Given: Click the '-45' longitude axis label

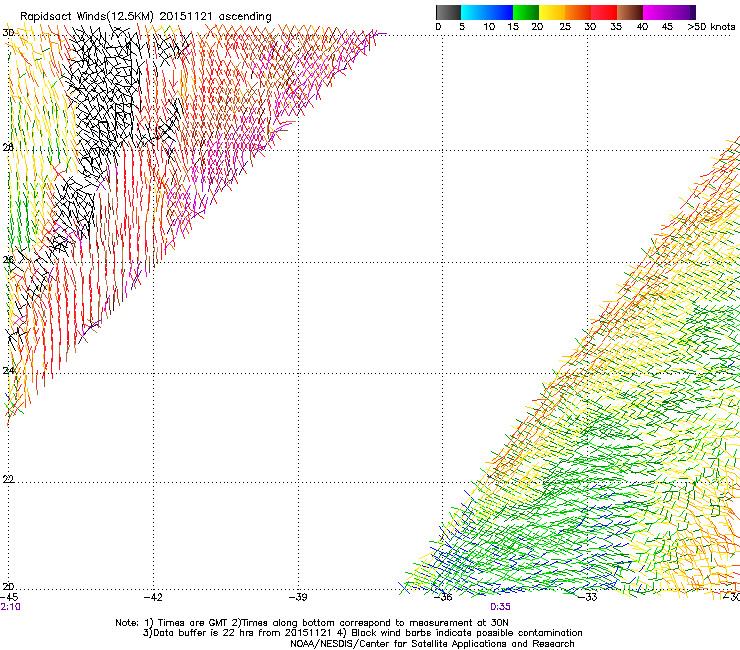Looking at the screenshot, I should tap(9, 597).
